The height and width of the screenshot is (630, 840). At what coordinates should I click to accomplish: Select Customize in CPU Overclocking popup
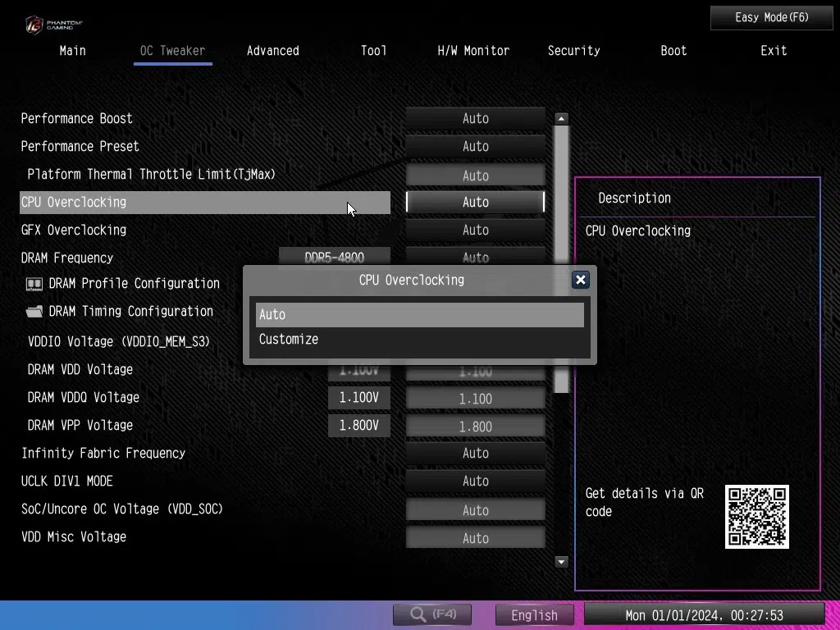(289, 340)
